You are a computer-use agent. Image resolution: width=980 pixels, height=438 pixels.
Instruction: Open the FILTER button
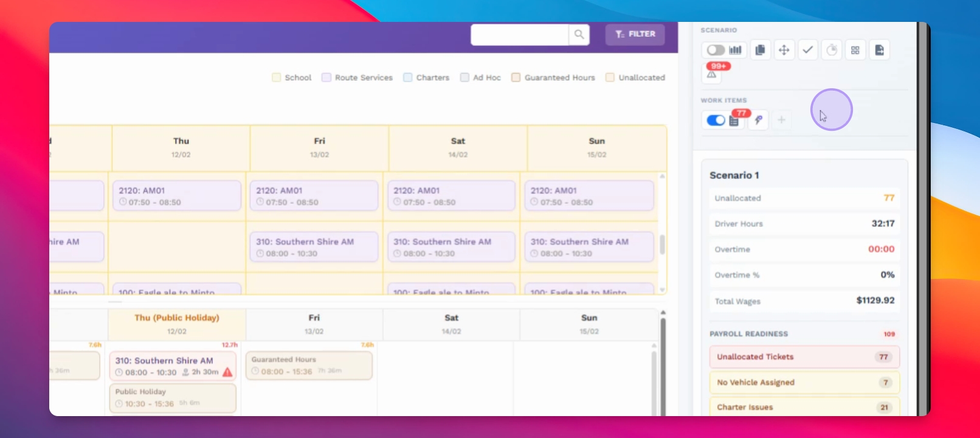coord(635,35)
